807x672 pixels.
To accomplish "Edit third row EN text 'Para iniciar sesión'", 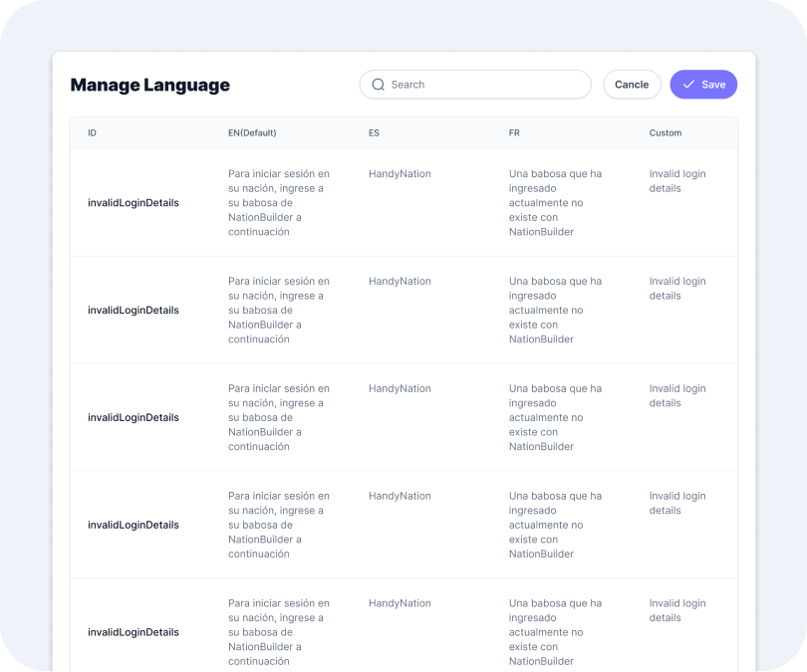I will click(278, 418).
